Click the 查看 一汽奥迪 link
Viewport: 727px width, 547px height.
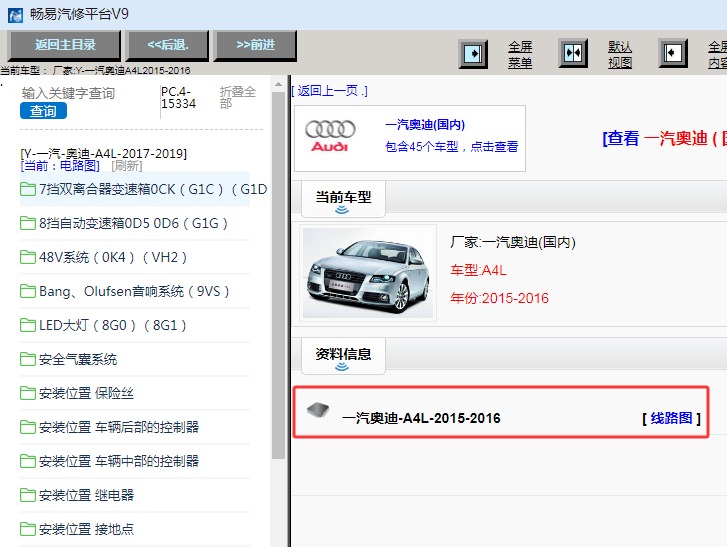pos(664,138)
